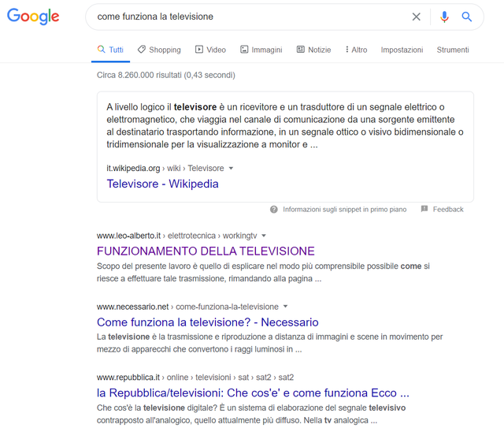Screen dimensions: 504x428
Task: Click the Shopping tag icon
Action: pos(142,49)
